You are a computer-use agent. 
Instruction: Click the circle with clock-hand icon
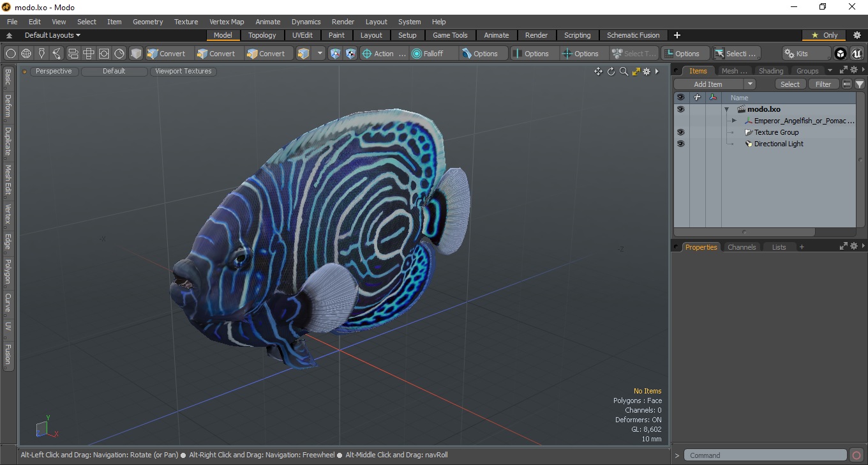click(119, 54)
